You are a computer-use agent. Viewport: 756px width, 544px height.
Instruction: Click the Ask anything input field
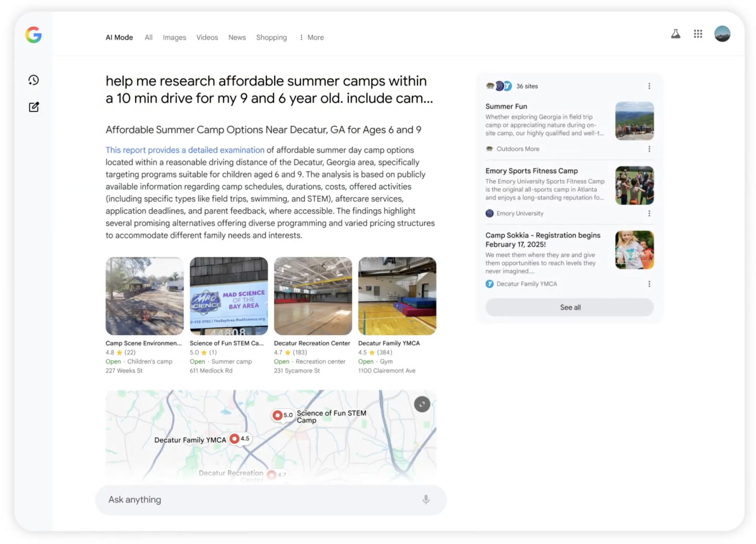pyautogui.click(x=258, y=500)
